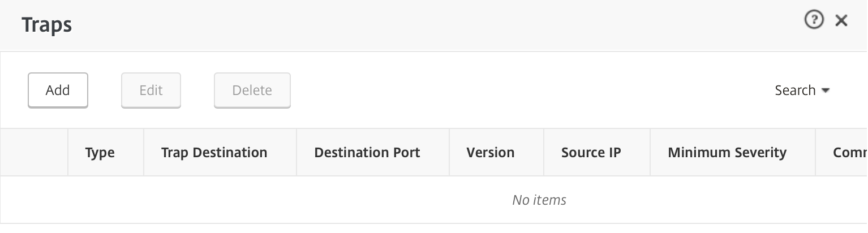This screenshot has height=233, width=868.
Task: Click the Add trap button
Action: pyautogui.click(x=58, y=90)
